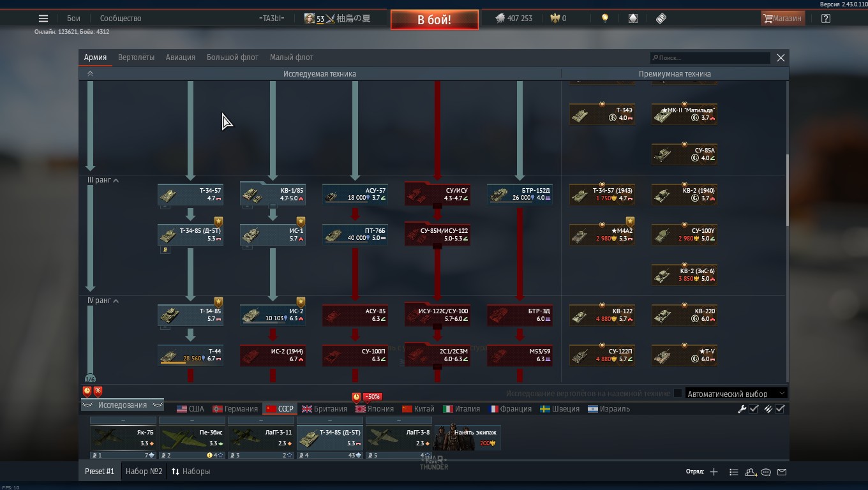Collapse the IV ранг section
The width and height of the screenshot is (868, 490).
pyautogui.click(x=116, y=301)
